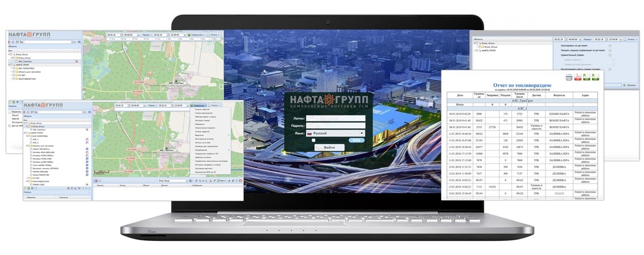Viewport: 644px width, 255px height.
Task: Click the 31052 cell in Заправка column
Action: coord(492,186)
